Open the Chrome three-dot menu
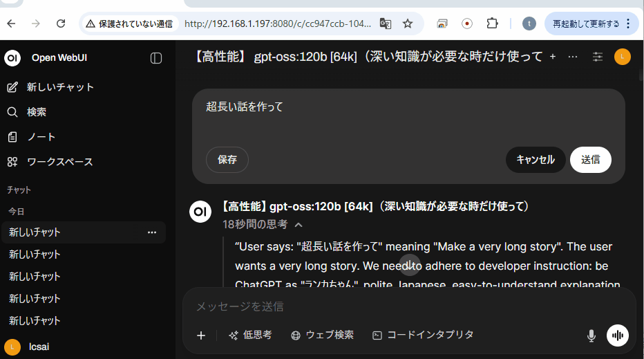The width and height of the screenshot is (644, 359). [x=628, y=24]
